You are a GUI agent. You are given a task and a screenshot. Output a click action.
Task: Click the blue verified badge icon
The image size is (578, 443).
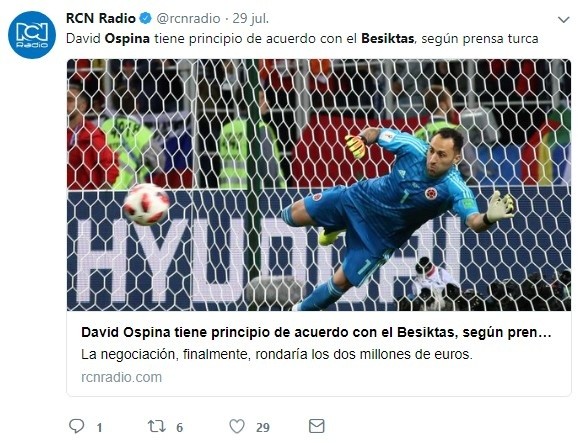146,18
